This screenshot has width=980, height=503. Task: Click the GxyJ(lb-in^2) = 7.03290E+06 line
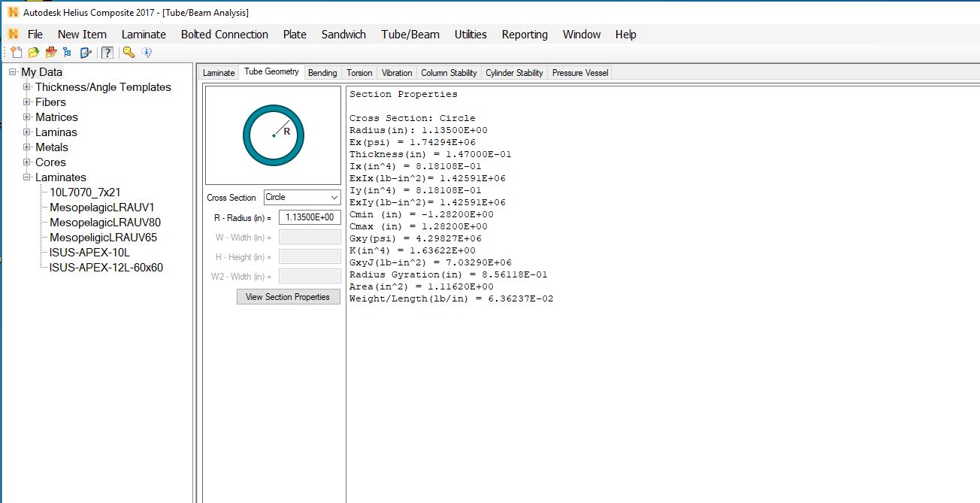431,262
